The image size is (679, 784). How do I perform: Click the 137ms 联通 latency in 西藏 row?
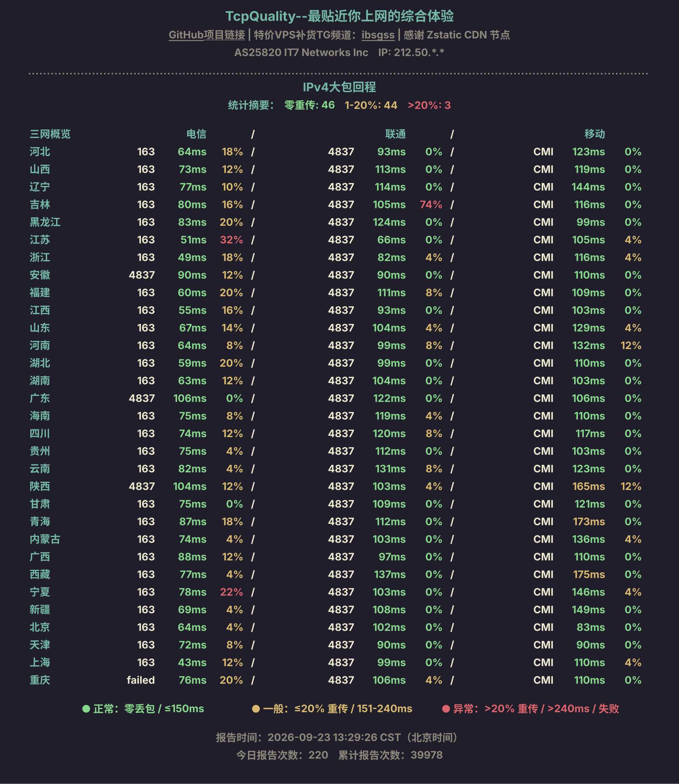[390, 574]
